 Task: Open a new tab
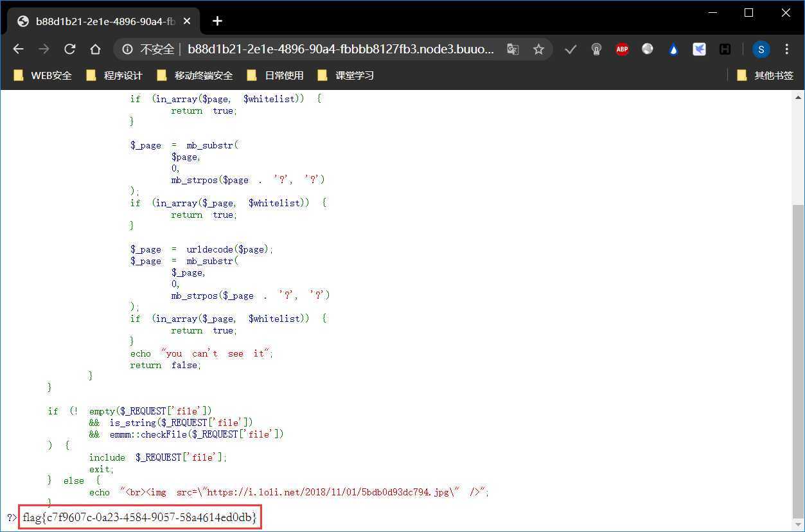click(217, 21)
